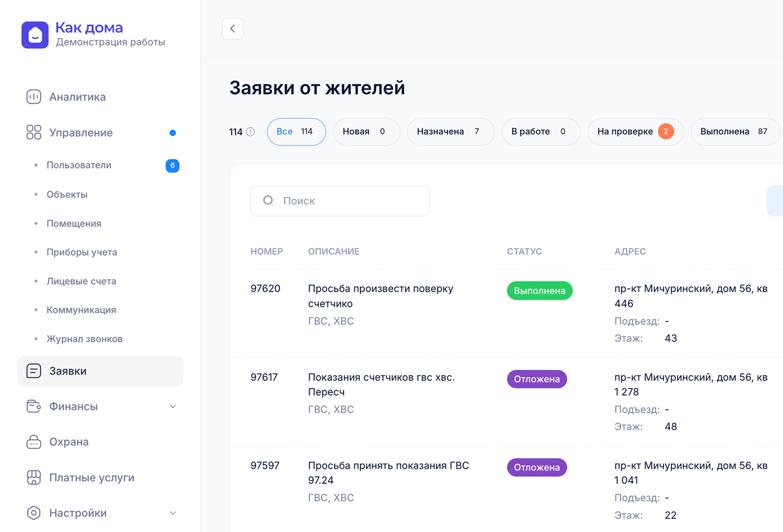
Task: Collapse sidebar with the back arrow button
Action: (x=233, y=28)
